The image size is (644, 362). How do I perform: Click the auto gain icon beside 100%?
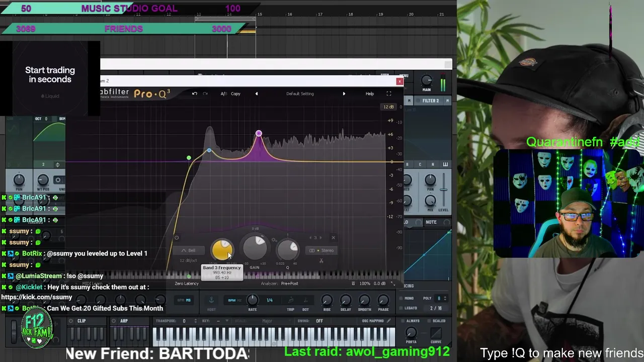pos(353,284)
